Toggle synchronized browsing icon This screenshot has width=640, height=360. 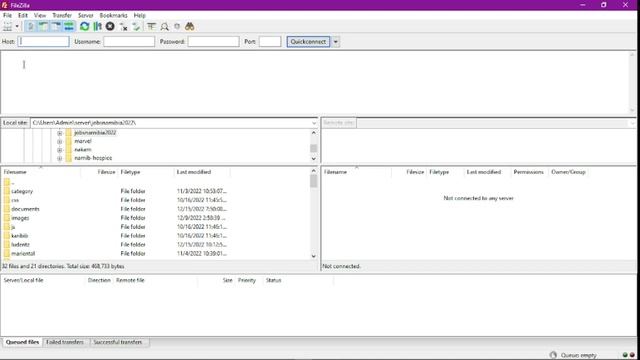click(177, 27)
